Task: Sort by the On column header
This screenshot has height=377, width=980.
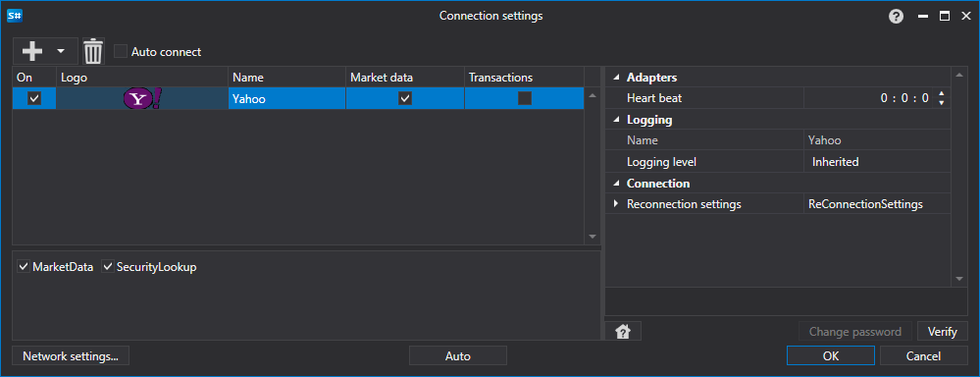Action: [x=33, y=78]
